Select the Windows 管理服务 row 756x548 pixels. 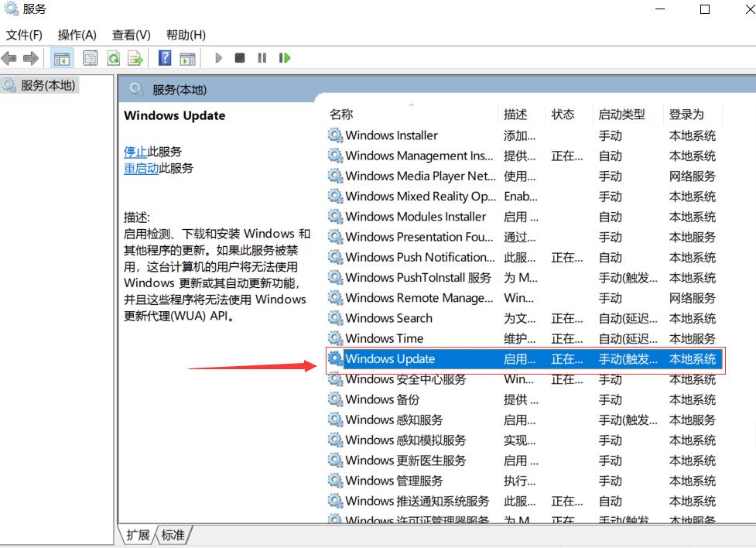click(525, 481)
